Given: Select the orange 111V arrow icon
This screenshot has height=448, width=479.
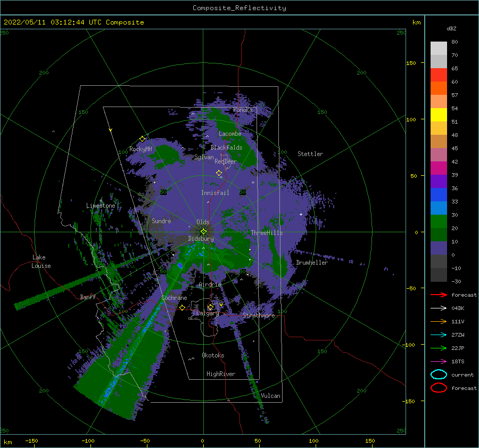Looking at the screenshot, I should click(x=439, y=321).
